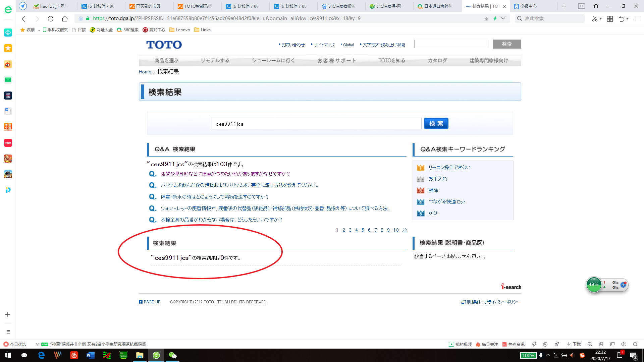Click the ces9911jcs search input field

click(x=316, y=124)
